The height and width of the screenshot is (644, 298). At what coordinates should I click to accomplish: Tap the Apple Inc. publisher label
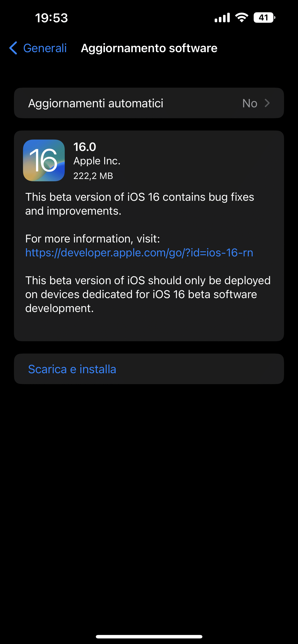[97, 161]
